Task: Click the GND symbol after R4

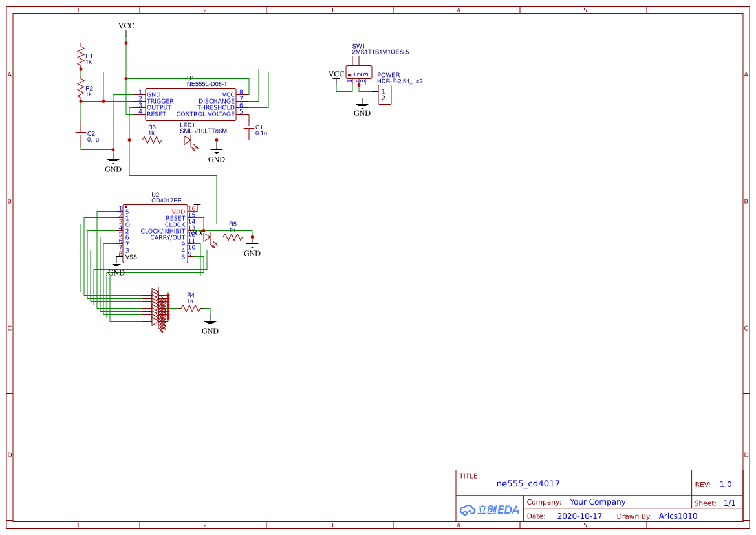Action: [x=210, y=326]
